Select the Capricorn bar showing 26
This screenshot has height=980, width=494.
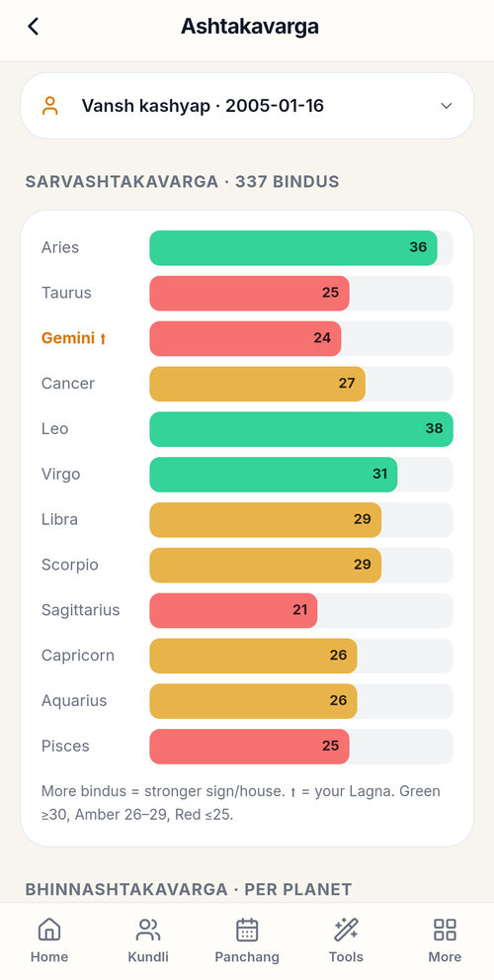click(253, 656)
